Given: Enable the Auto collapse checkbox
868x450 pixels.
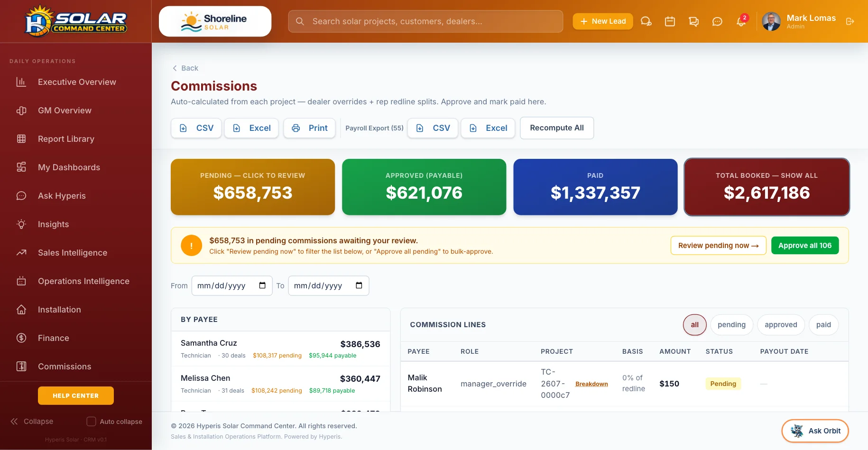Looking at the screenshot, I should click(91, 422).
